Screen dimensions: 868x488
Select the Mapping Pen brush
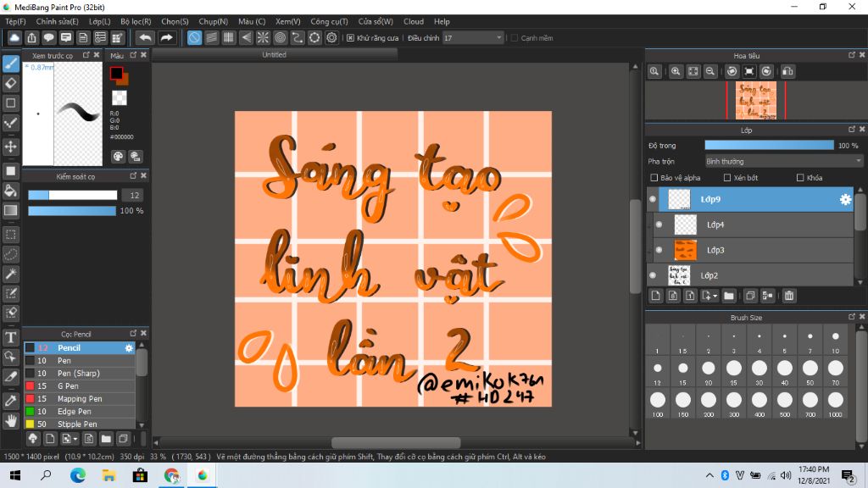[79, 399]
